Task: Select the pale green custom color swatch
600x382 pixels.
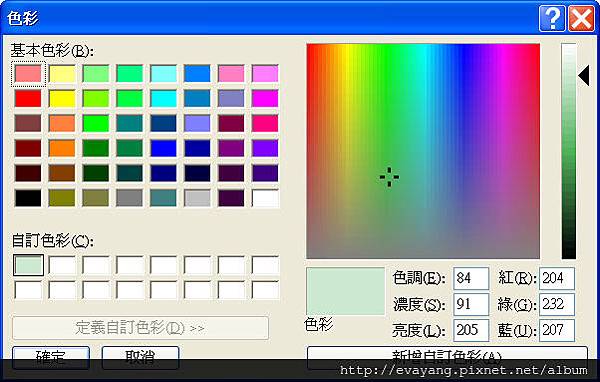Action: coord(28,265)
